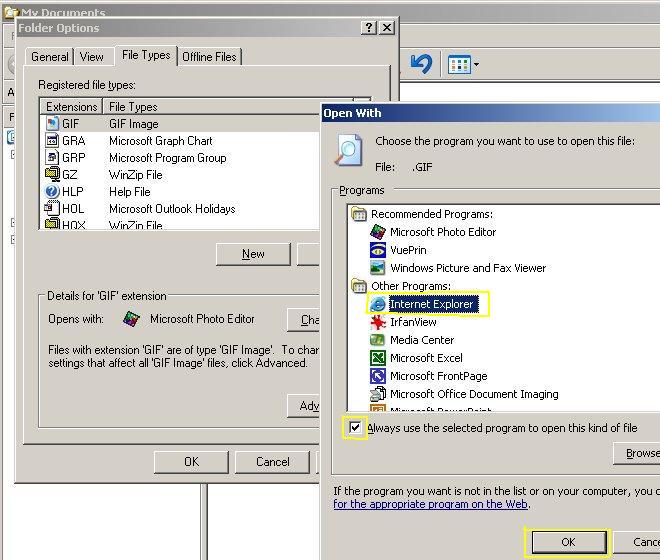The width and height of the screenshot is (660, 560).
Task: Switch to the View tab
Action: coord(92,57)
